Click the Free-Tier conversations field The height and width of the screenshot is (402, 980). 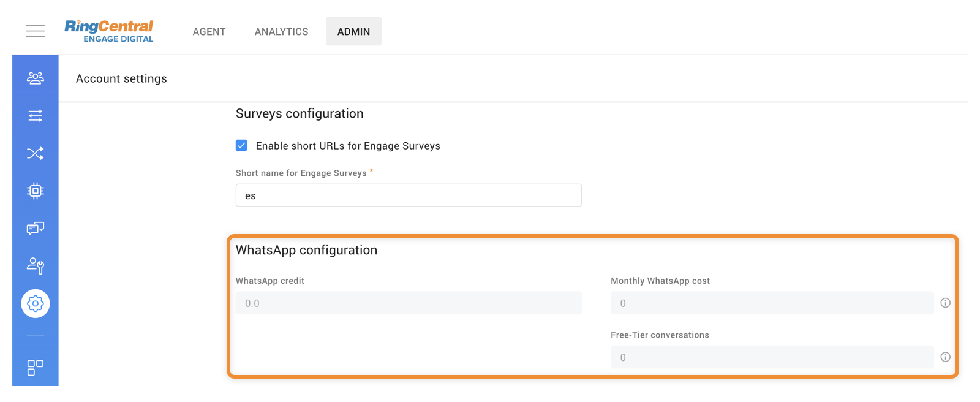point(772,357)
